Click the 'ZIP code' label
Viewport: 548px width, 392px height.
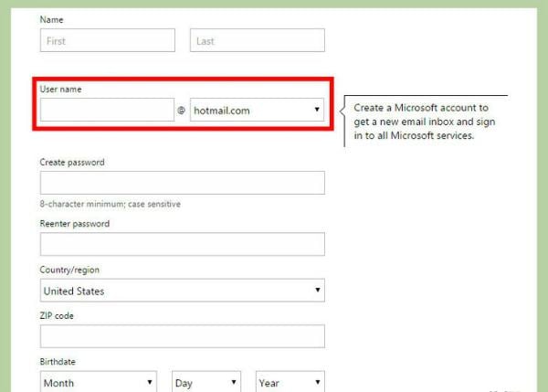(x=57, y=316)
